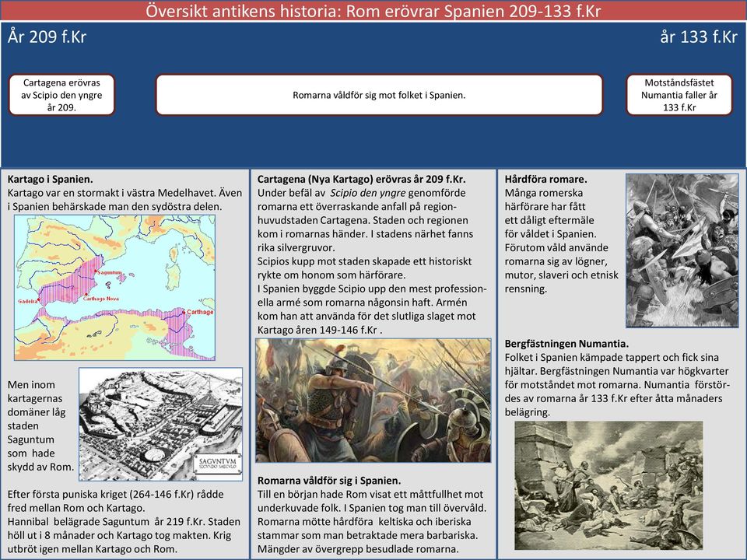Click the line 'Mängder av övergrepp besudlade romarna.'
Viewport: 747px width, 560px height.
[x=358, y=549]
